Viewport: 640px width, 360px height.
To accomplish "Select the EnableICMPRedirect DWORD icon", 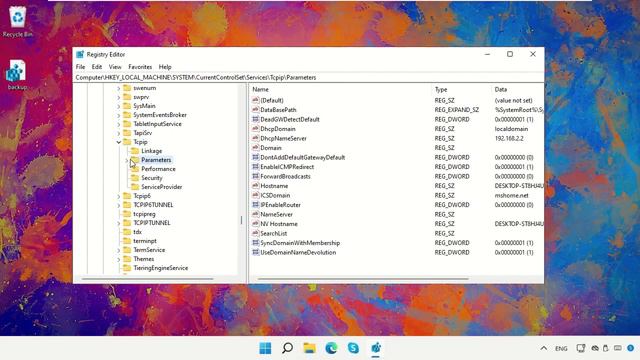I will click(x=256, y=167).
